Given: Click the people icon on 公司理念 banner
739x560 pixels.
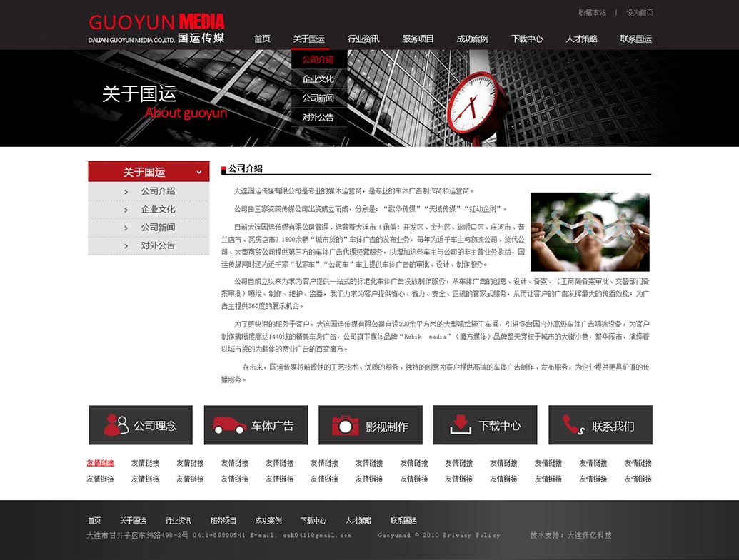Looking at the screenshot, I should pos(116,425).
